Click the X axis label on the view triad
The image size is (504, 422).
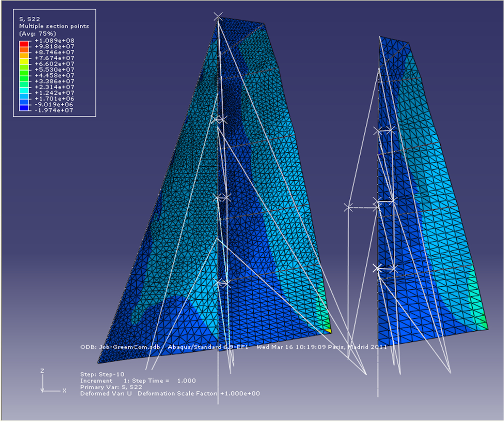tap(64, 391)
